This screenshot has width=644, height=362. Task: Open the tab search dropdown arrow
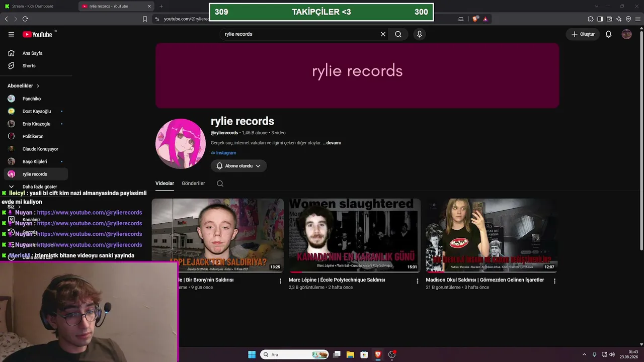pos(596,6)
